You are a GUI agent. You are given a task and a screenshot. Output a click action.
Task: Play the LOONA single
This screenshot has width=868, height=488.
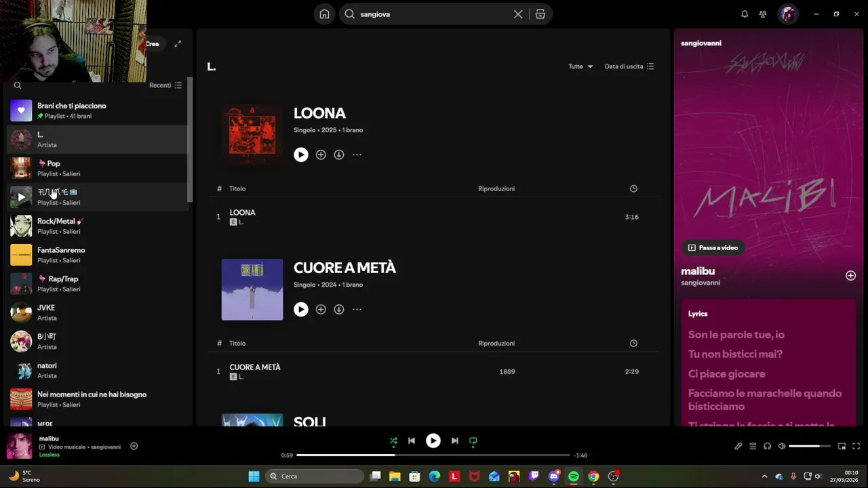point(301,155)
